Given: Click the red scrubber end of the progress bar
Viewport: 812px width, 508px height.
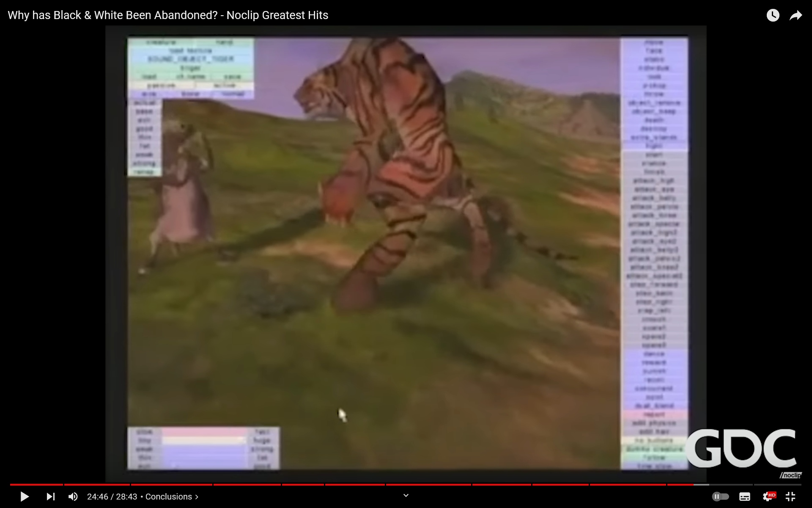Looking at the screenshot, I should coord(693,484).
